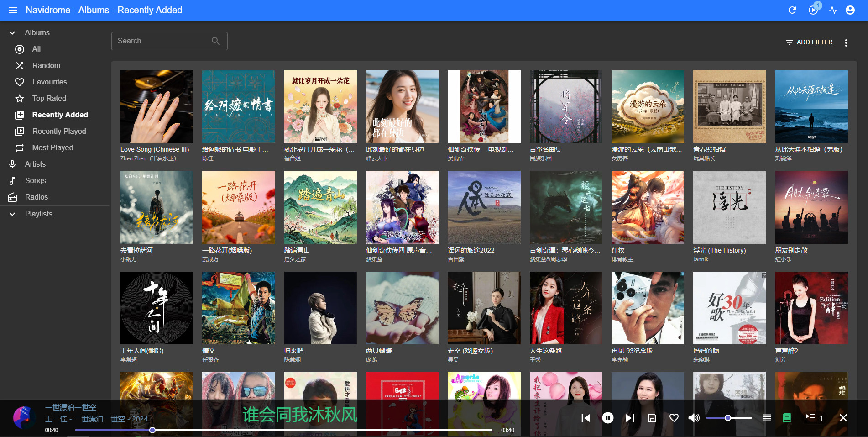Click album title 妈妈的吻
The height and width of the screenshot is (437, 868).
(x=706, y=351)
